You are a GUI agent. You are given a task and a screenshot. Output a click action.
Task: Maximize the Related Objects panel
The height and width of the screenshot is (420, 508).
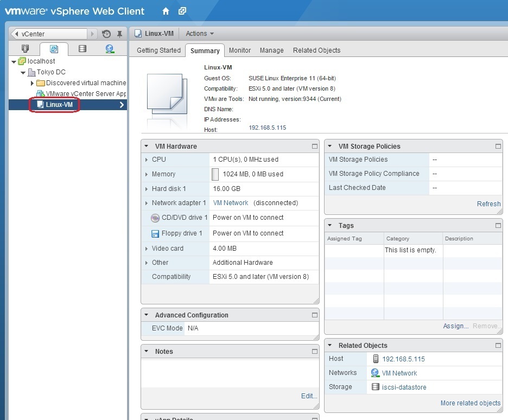[x=498, y=346]
